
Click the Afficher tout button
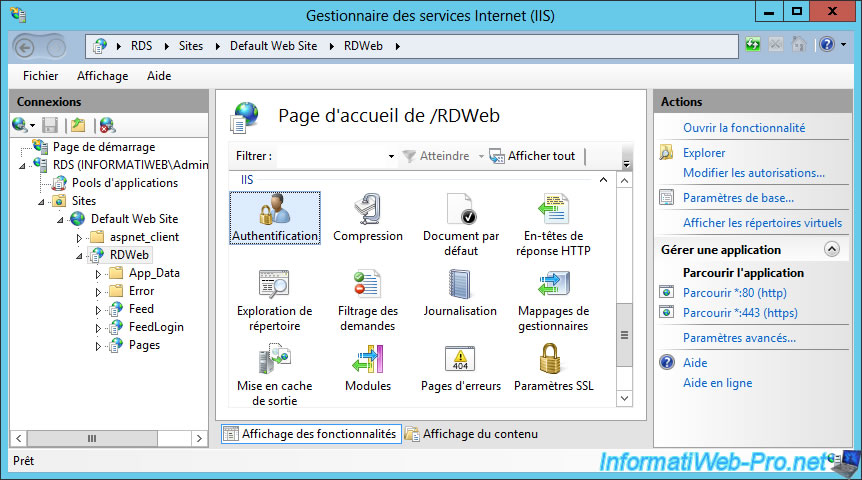click(x=532, y=156)
